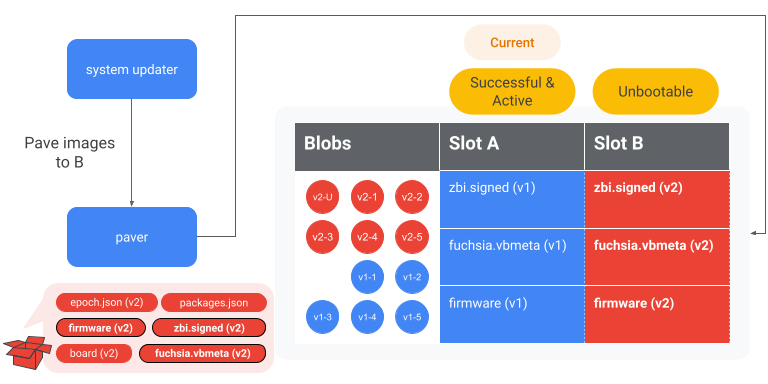This screenshot has width=768, height=384.
Task: Click the v2-4 red blob circle
Action: tap(367, 237)
